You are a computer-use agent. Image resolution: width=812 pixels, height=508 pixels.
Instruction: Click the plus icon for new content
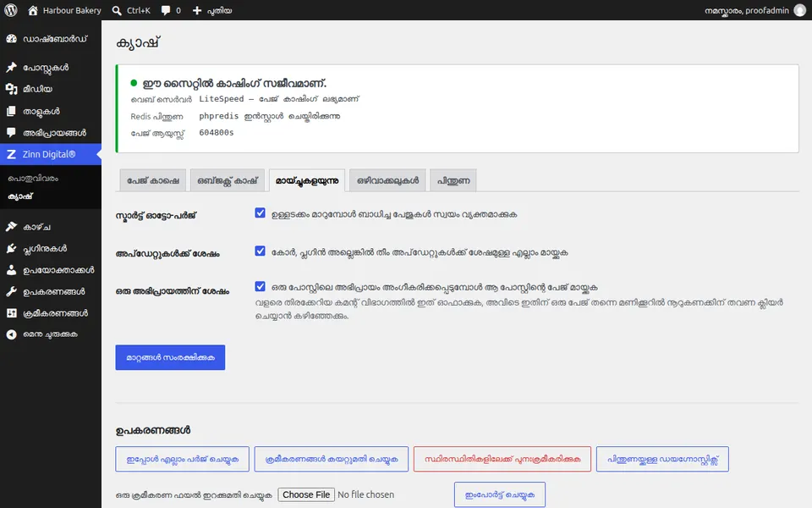(x=197, y=10)
